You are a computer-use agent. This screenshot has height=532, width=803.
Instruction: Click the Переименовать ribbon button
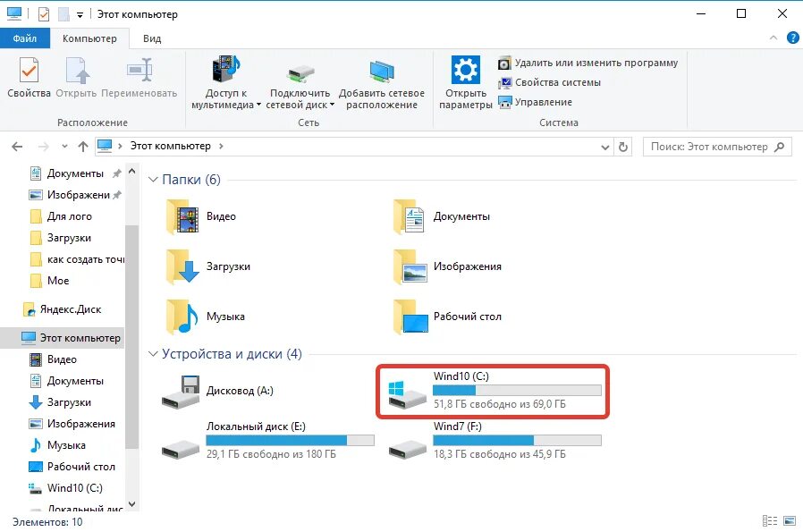coord(139,78)
